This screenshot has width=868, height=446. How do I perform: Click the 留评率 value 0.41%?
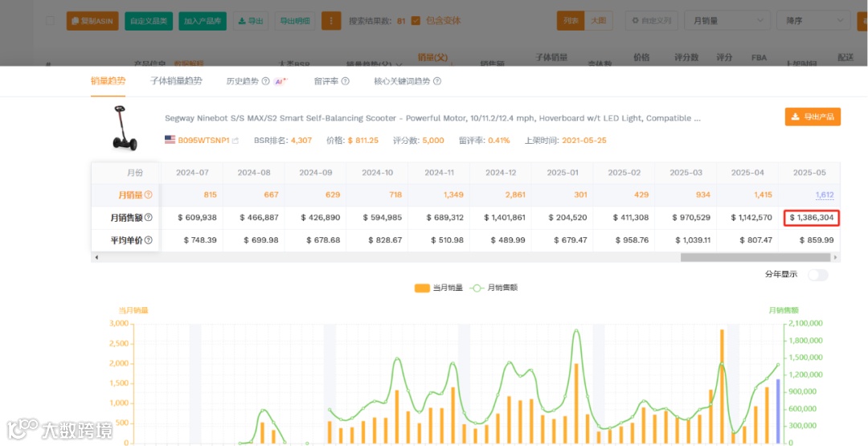(499, 141)
